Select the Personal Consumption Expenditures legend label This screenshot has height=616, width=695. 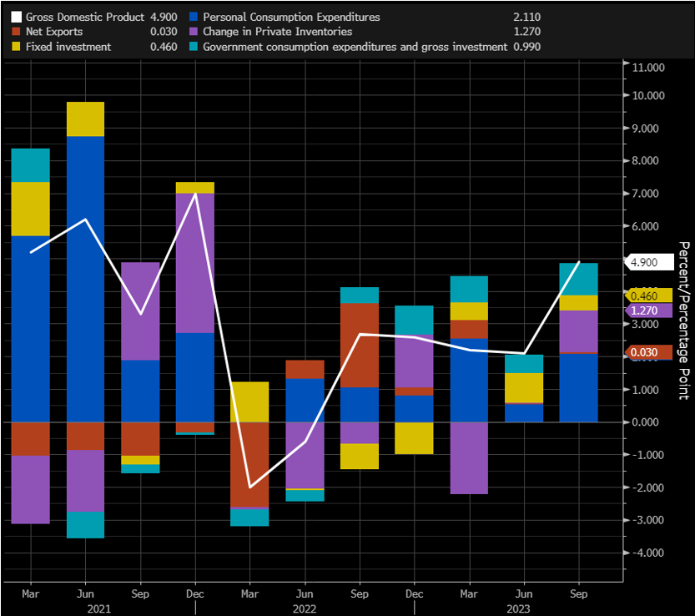click(x=291, y=17)
